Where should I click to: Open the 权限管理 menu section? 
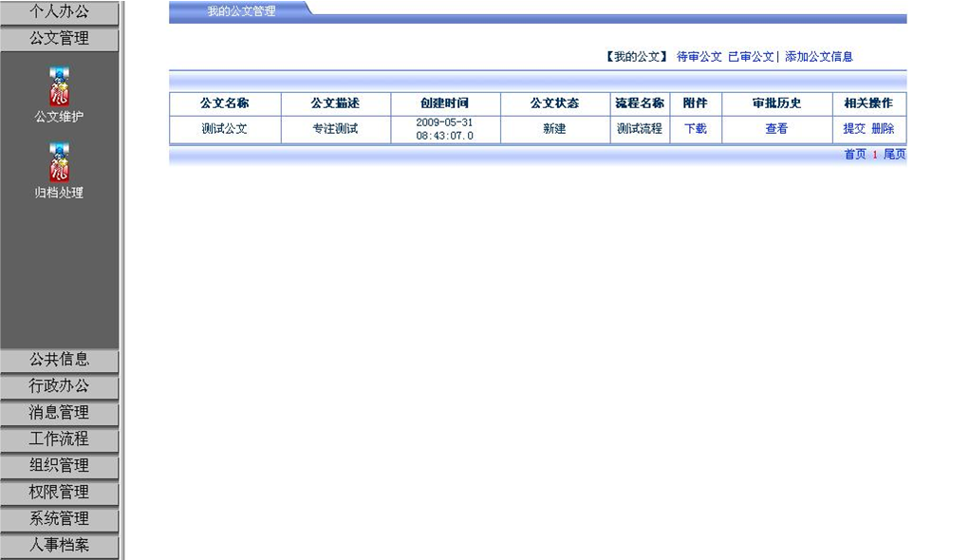coord(60,493)
